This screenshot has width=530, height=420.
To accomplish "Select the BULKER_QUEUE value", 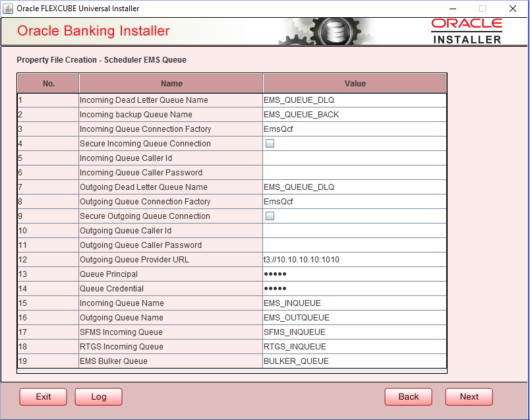I will (355, 361).
